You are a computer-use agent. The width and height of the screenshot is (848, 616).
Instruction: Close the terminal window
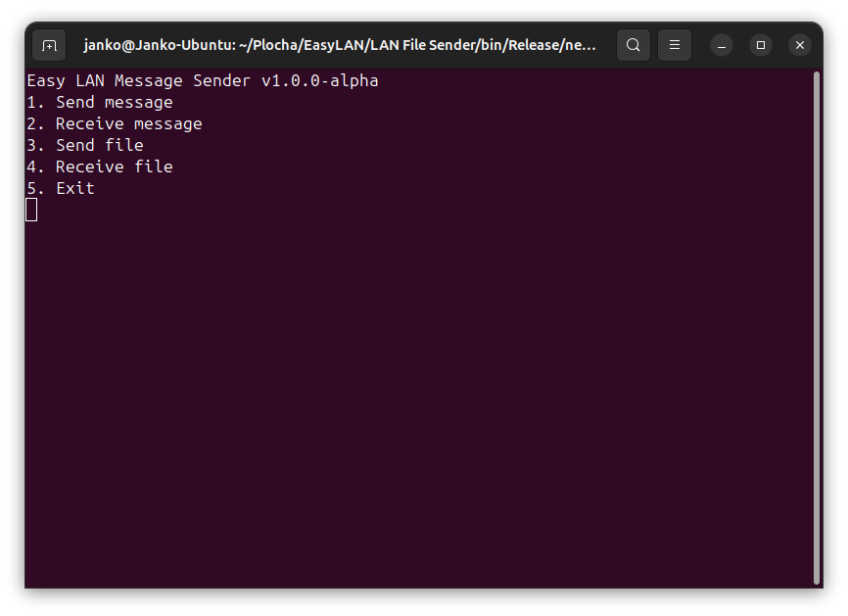[800, 45]
